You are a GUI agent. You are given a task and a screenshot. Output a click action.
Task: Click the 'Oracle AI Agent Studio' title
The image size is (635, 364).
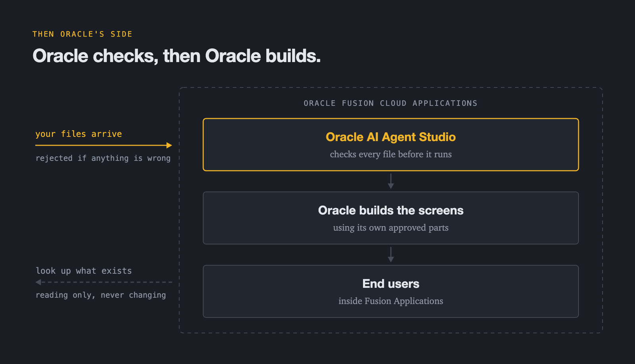[391, 137]
